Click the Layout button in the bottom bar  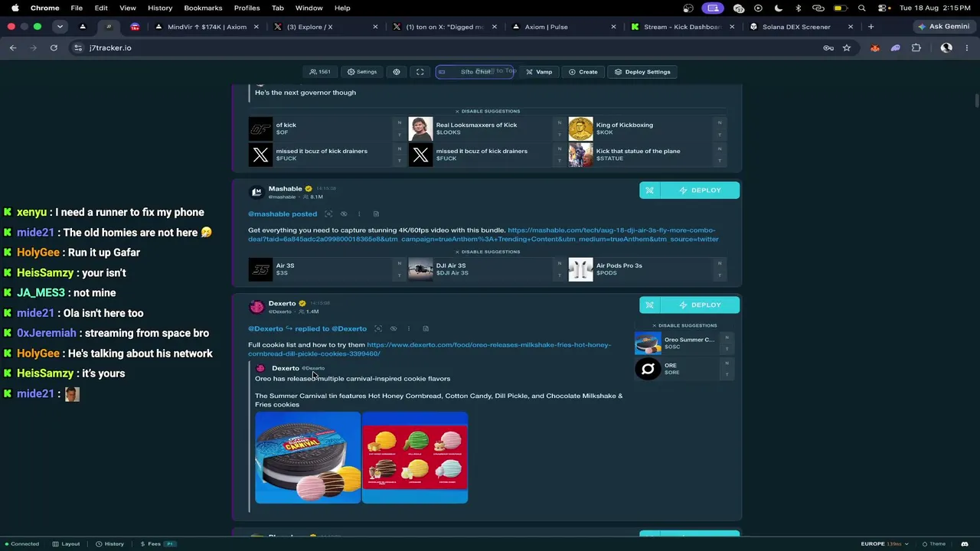pos(67,544)
